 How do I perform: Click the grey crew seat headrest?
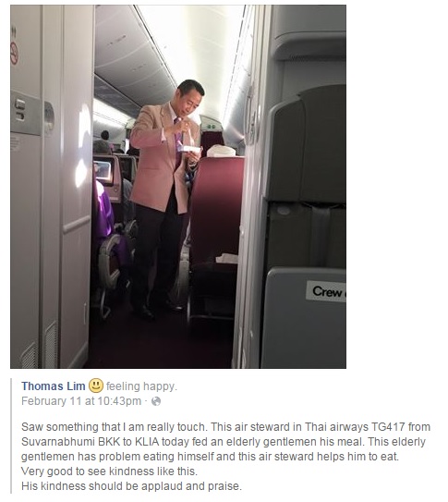point(306,142)
